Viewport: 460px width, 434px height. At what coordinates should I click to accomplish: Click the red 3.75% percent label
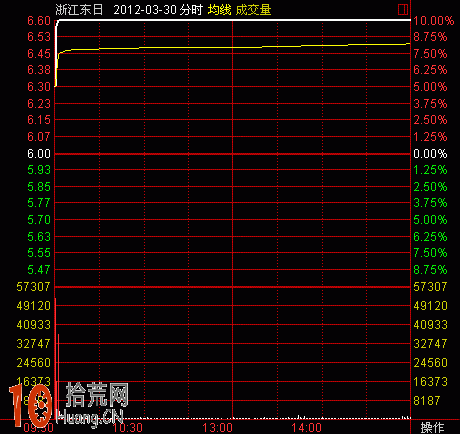(x=430, y=104)
